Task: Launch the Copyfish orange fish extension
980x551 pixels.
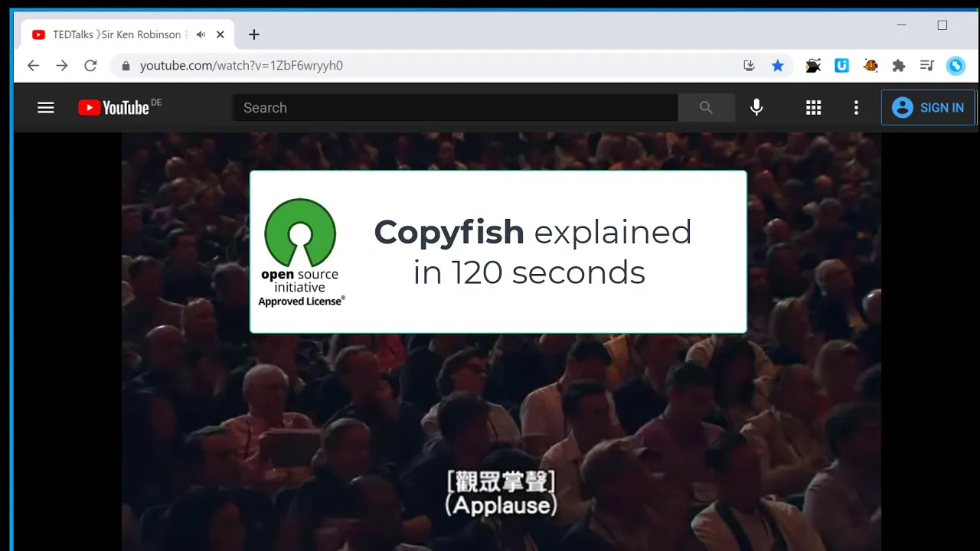Action: pyautogui.click(x=871, y=66)
